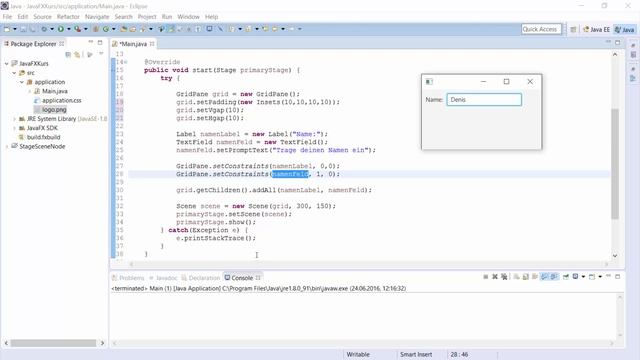The height and width of the screenshot is (360, 640).
Task: Collapse the application package node
Action: (22, 82)
